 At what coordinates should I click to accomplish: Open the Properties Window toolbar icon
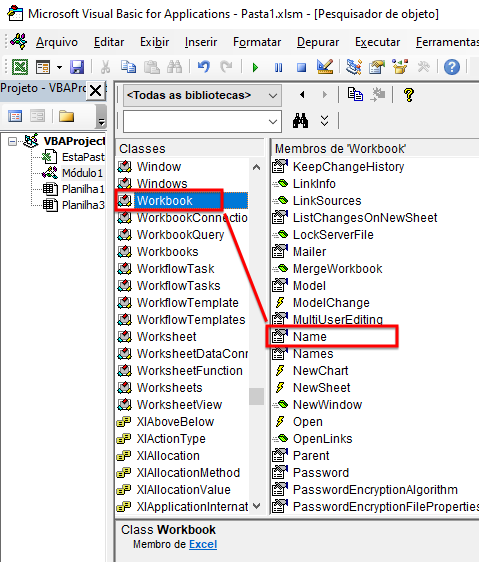point(377,67)
